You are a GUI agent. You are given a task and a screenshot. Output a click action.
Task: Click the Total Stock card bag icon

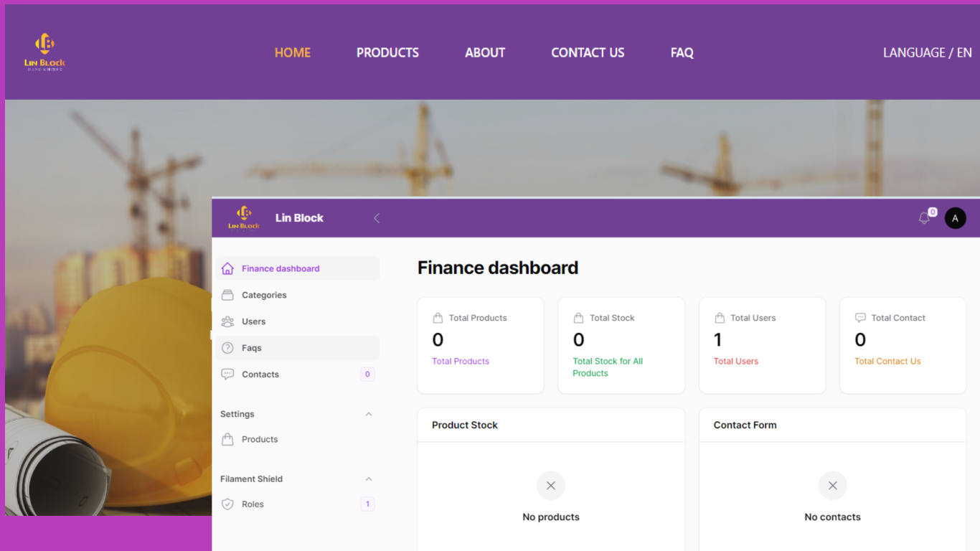578,318
